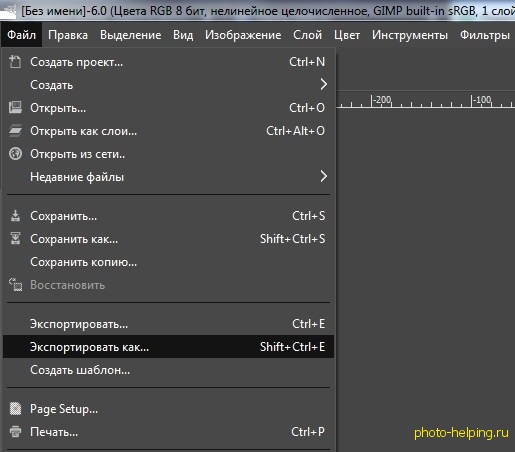Click the Page Setup icon
This screenshot has height=452, width=515.
coord(15,409)
